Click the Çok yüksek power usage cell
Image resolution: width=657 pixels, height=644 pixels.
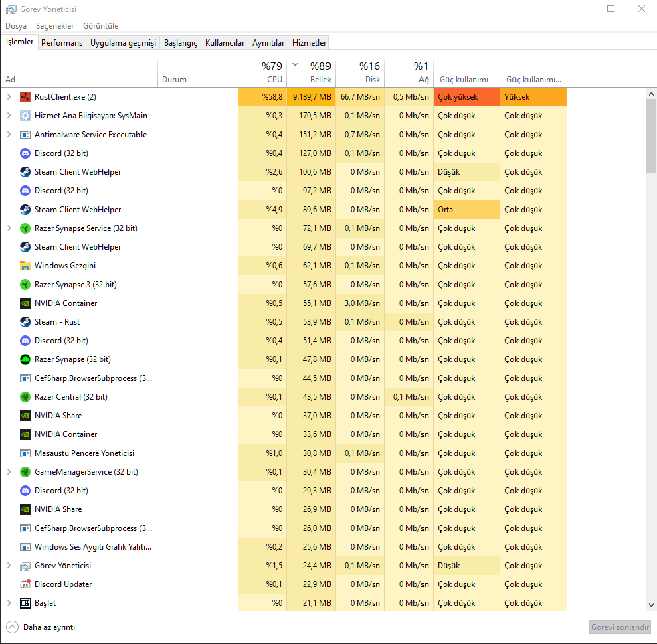pyautogui.click(x=467, y=97)
